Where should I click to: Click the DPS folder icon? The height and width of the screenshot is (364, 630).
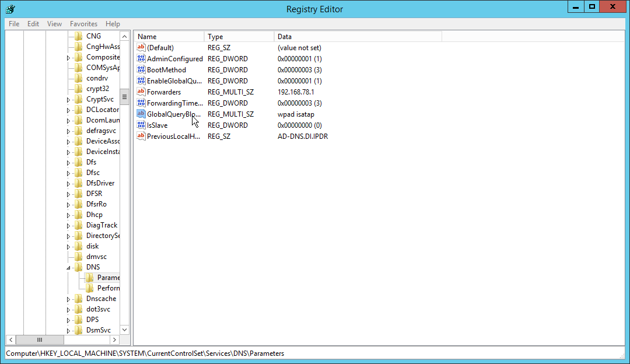click(x=79, y=320)
